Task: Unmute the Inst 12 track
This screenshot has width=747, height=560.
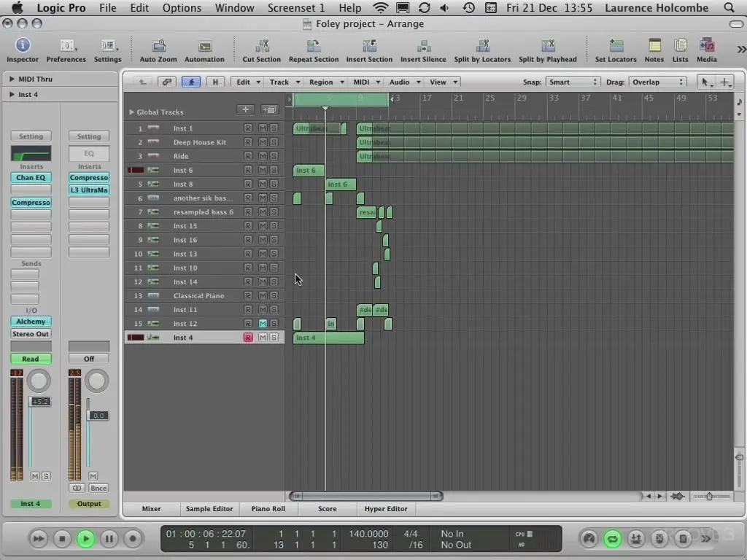Action: (x=263, y=323)
